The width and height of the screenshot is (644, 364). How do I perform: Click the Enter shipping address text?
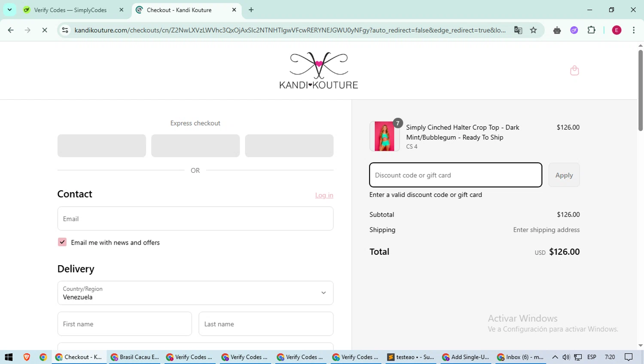546,230
